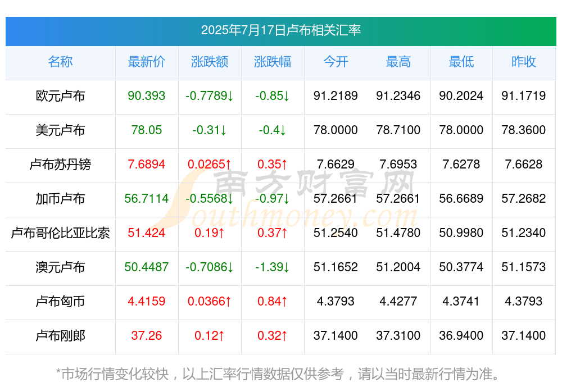Click highest value 37.3100

(x=398, y=335)
